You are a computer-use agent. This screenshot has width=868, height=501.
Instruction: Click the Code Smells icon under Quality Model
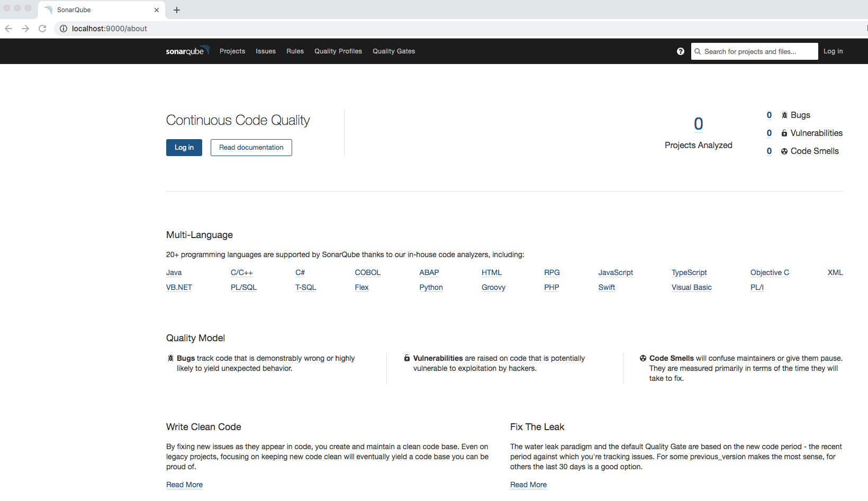tap(643, 358)
